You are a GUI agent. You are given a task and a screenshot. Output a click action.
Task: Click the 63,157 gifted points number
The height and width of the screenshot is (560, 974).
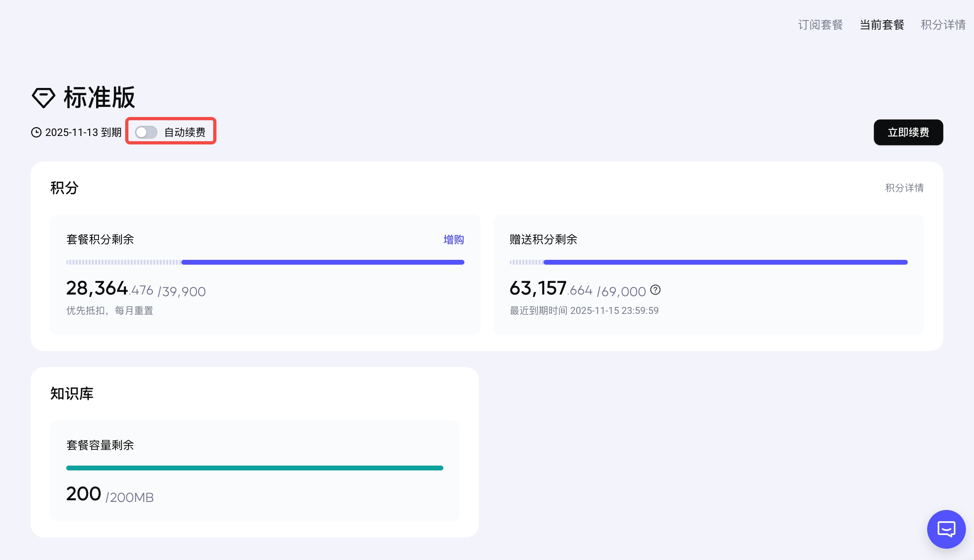[x=538, y=288]
